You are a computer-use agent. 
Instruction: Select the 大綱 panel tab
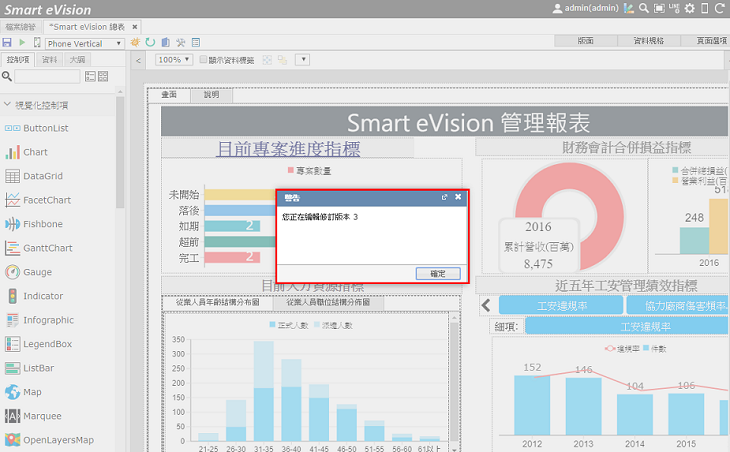pos(77,60)
